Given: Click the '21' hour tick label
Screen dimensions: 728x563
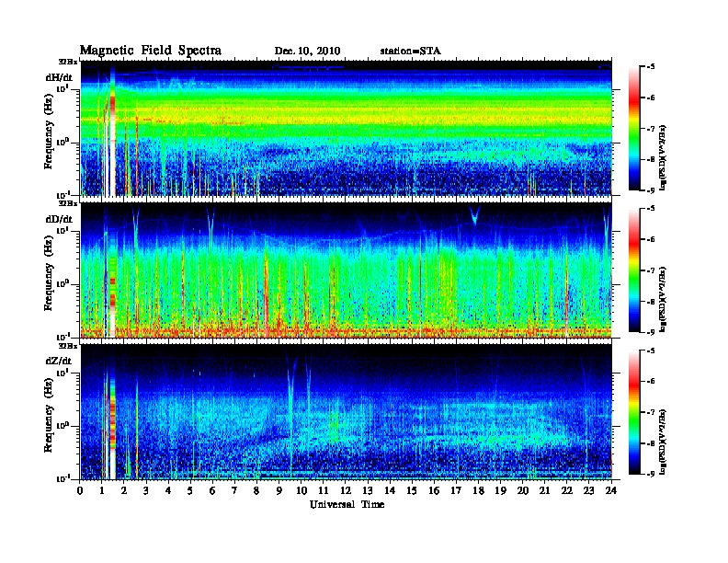Looking at the screenshot, I should point(544,490).
